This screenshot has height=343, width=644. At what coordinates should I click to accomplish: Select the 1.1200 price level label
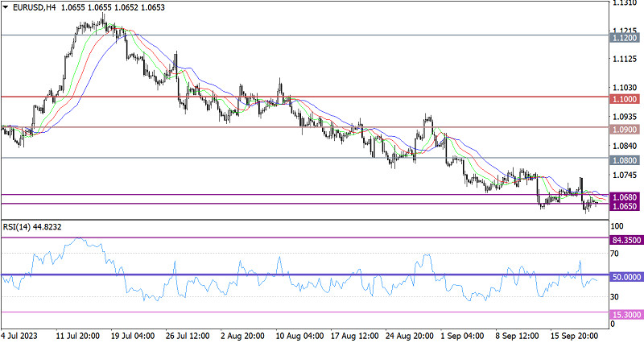point(625,38)
